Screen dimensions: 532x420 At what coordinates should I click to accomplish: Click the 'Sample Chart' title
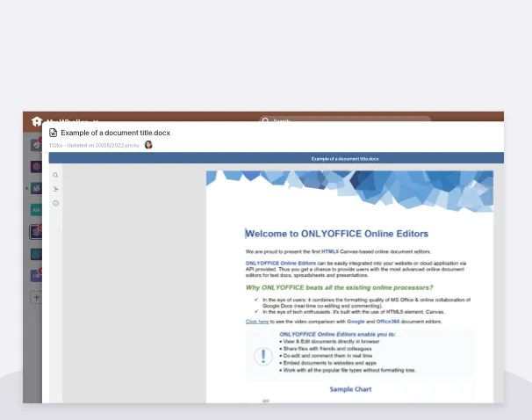click(x=350, y=389)
